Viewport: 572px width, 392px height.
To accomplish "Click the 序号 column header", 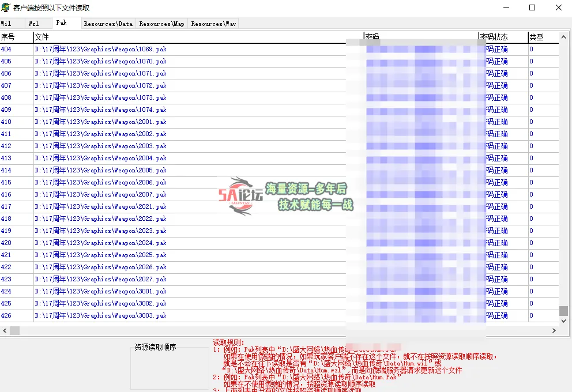I will point(17,37).
